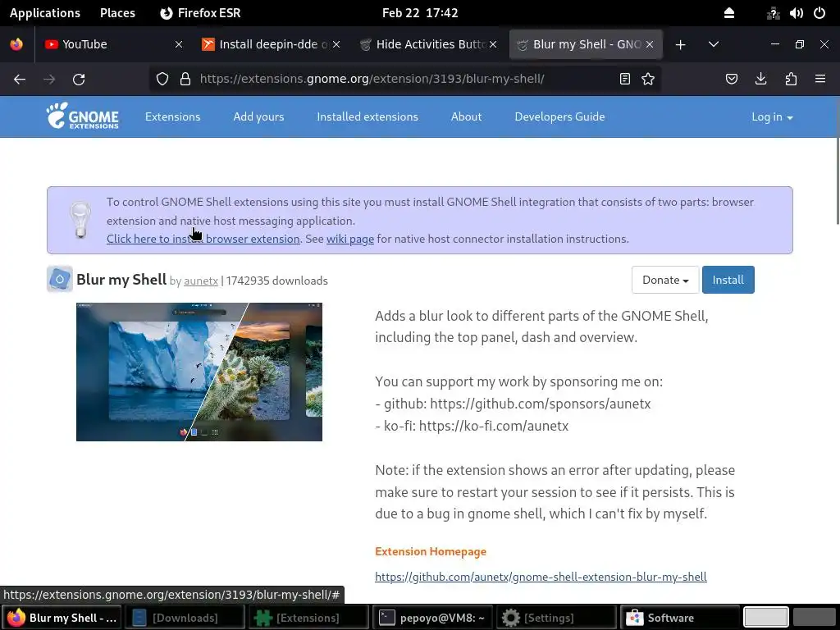Open the wiki page link
The height and width of the screenshot is (630, 840).
[350, 239]
